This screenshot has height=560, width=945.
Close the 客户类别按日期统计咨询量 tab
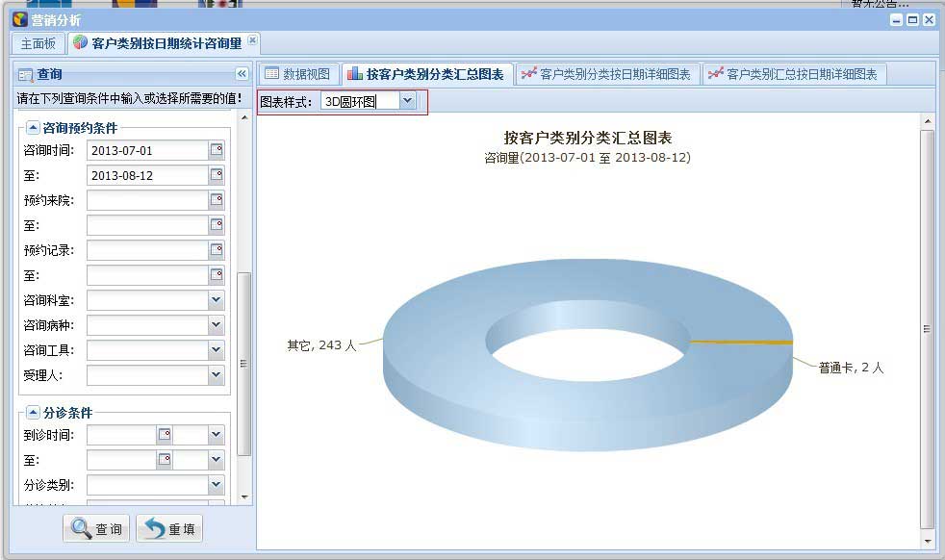pyautogui.click(x=252, y=39)
